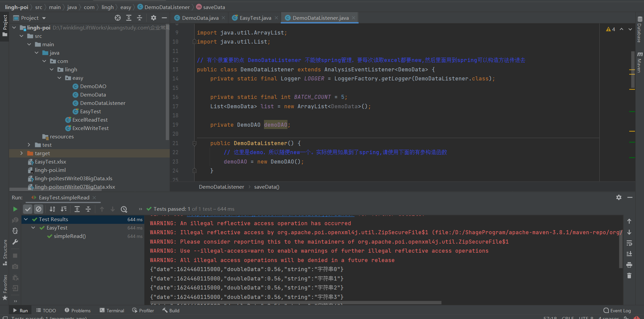Click the camera dump threads icon
Viewport: 644px width, 319px height.
[15, 267]
